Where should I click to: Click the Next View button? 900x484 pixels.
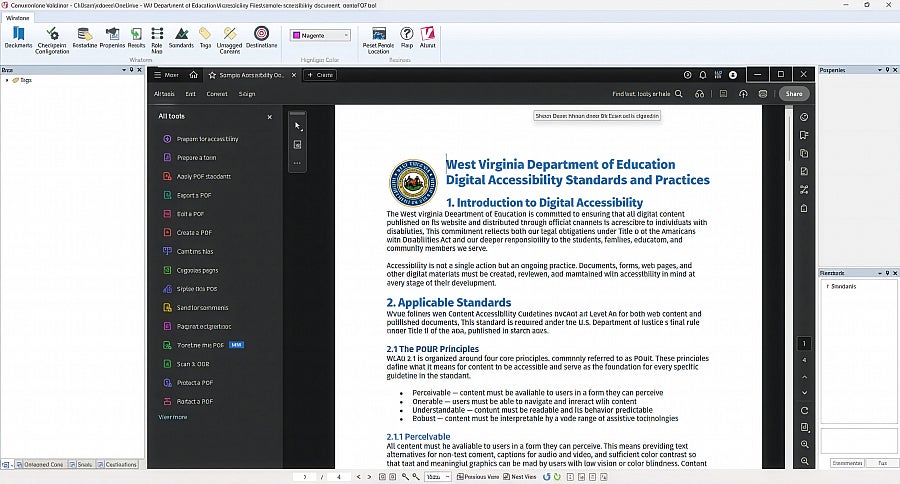519,477
